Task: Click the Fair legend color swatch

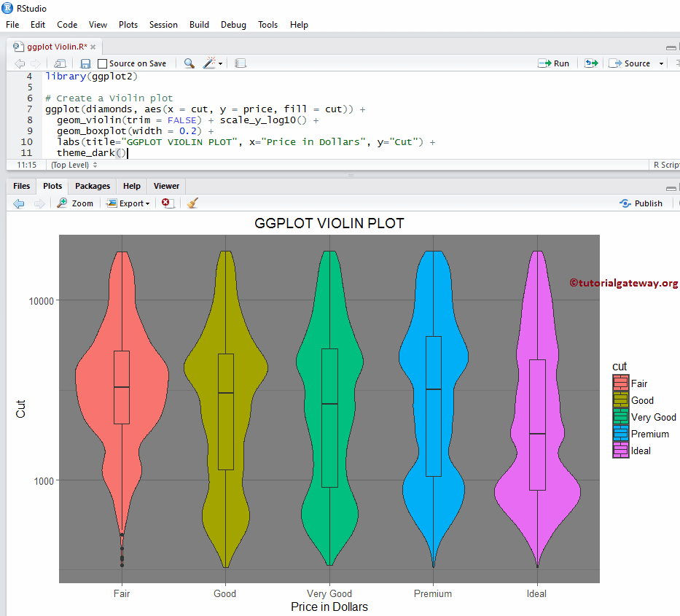Action: coord(620,383)
